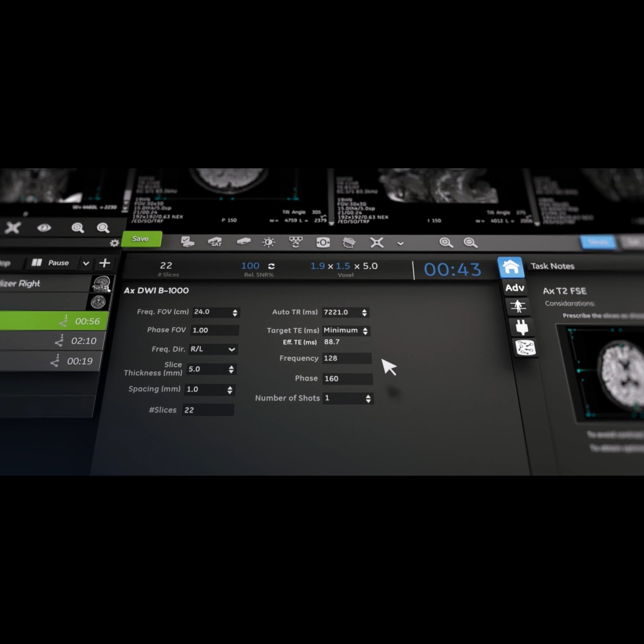Expand the chevron next to Pause
This screenshot has height=644, width=644.
pyautogui.click(x=86, y=263)
